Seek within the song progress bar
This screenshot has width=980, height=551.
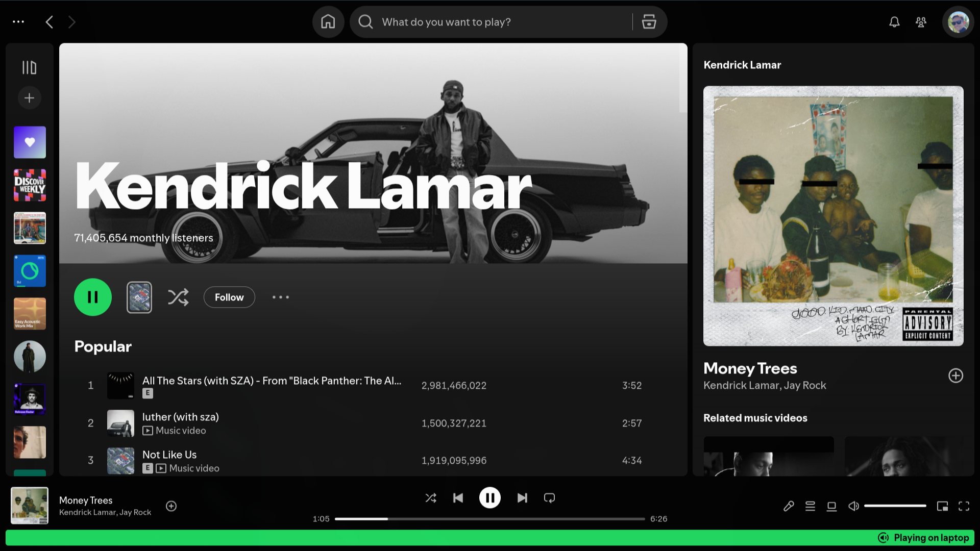point(490,519)
